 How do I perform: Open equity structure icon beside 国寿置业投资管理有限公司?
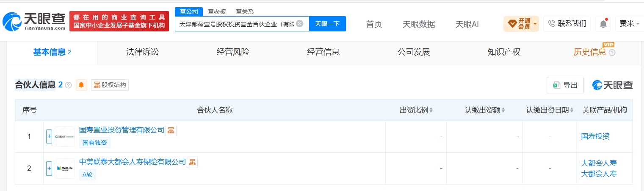pos(171,130)
